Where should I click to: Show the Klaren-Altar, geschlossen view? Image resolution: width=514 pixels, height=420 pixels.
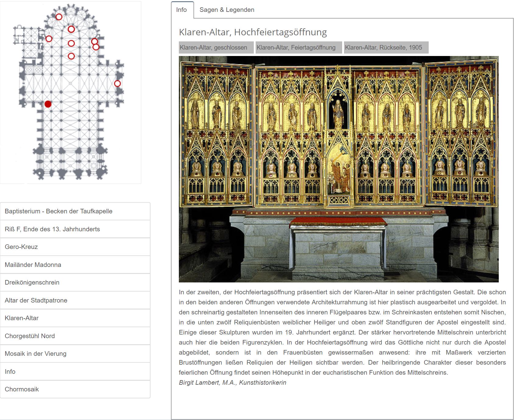pos(216,47)
